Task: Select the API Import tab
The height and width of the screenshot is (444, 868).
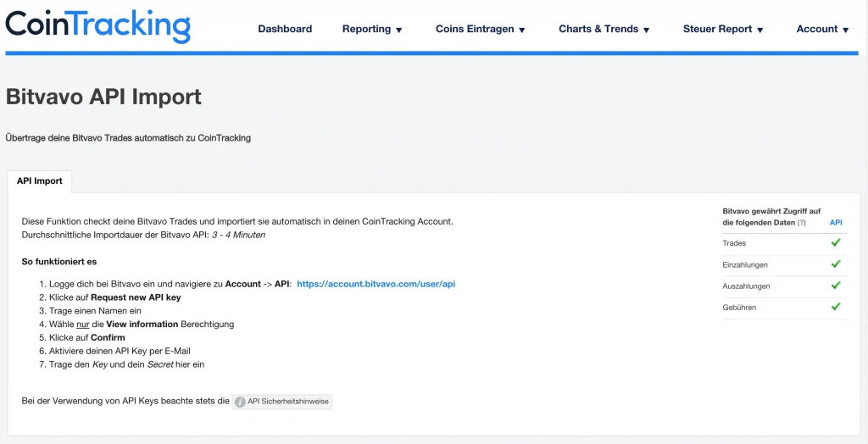Action: 40,181
